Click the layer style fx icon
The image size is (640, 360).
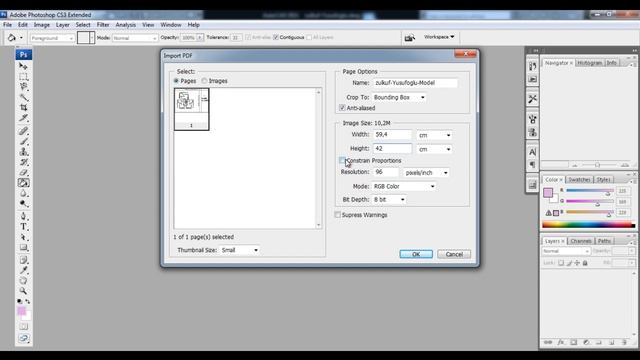tap(561, 342)
